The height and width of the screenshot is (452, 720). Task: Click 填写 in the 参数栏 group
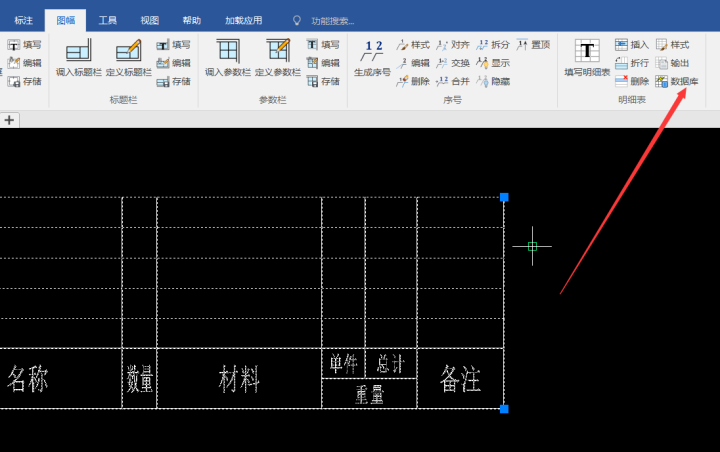tap(323, 45)
